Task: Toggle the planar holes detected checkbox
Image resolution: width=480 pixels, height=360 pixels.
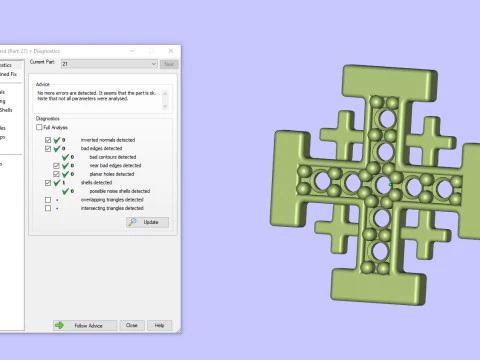Action: click(x=56, y=174)
